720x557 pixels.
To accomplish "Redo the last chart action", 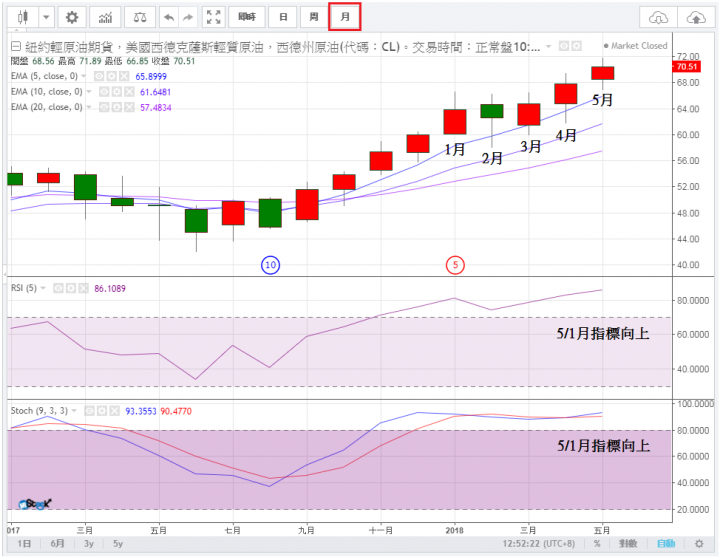I will tap(188, 17).
